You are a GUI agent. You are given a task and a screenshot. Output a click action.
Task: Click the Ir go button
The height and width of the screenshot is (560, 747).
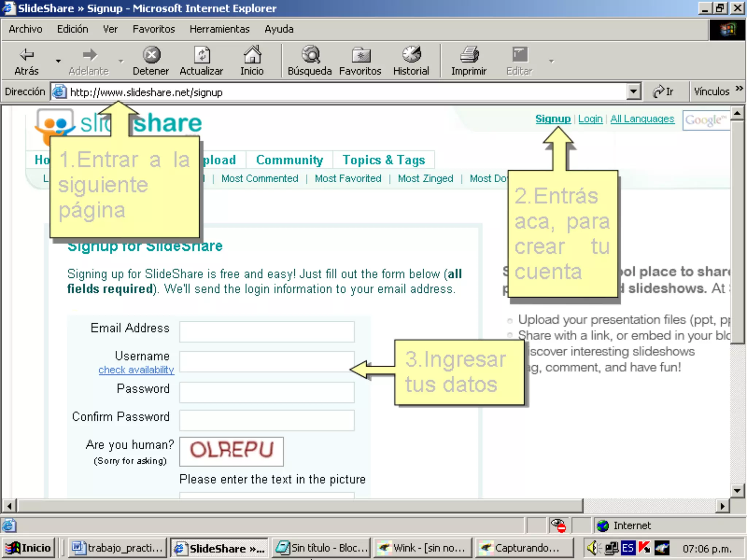pyautogui.click(x=663, y=92)
